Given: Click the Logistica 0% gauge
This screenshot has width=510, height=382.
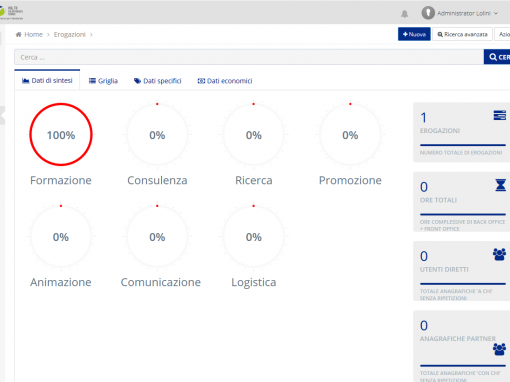Looking at the screenshot, I should pos(254,237).
